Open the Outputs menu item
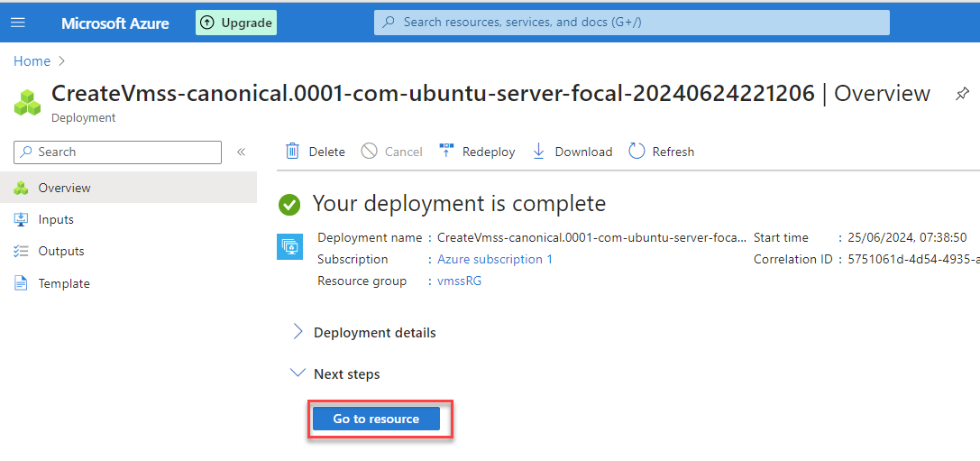Screen dimensions: 980x461 pos(61,251)
